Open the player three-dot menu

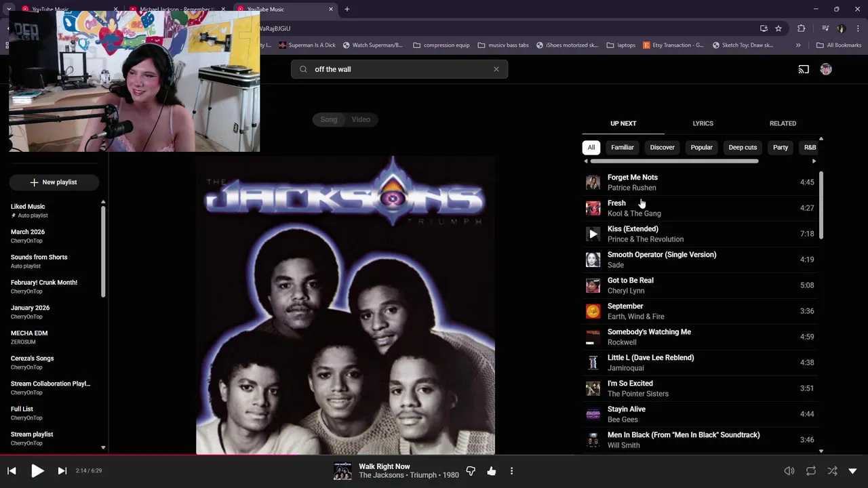point(511,471)
